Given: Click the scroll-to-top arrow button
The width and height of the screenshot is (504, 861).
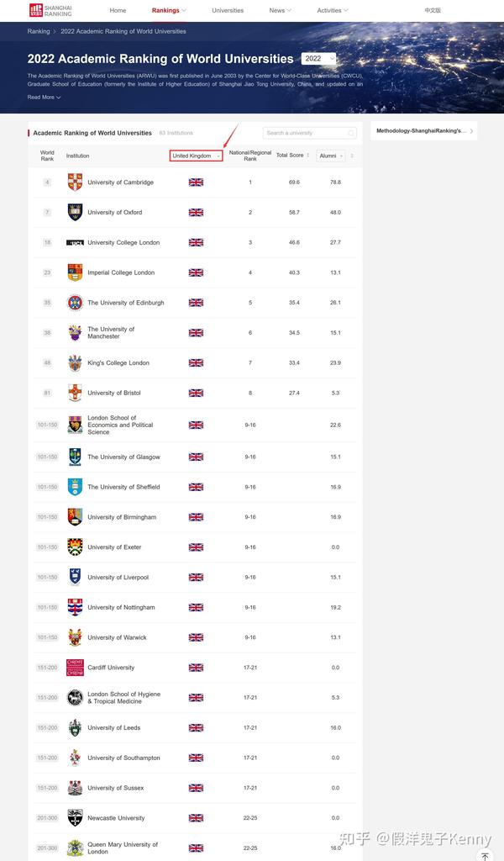Looking at the screenshot, I should click(485, 856).
